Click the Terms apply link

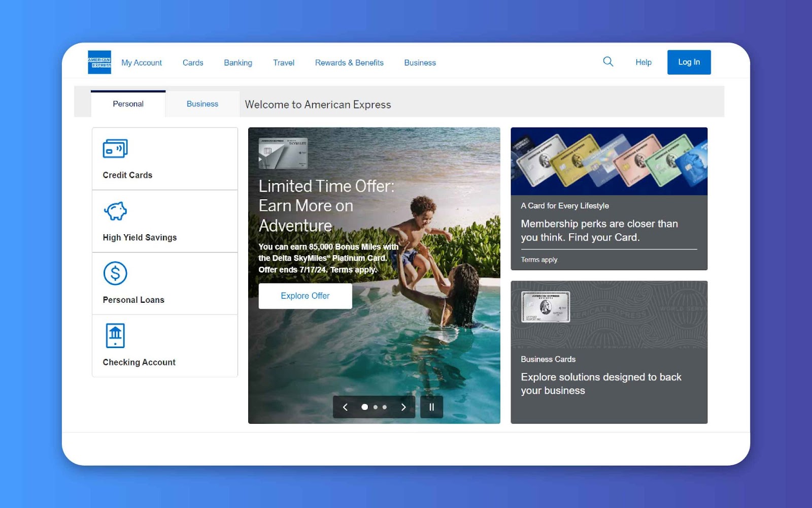(x=539, y=260)
